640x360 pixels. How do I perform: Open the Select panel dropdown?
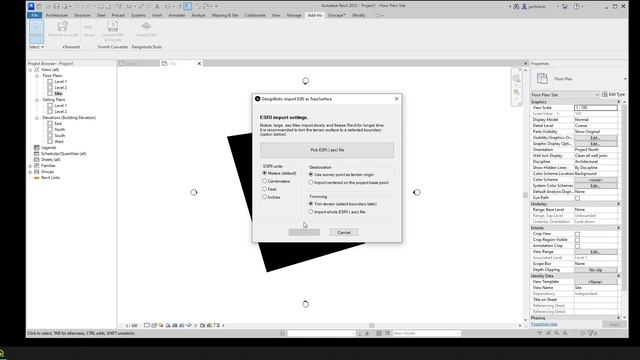(36, 47)
